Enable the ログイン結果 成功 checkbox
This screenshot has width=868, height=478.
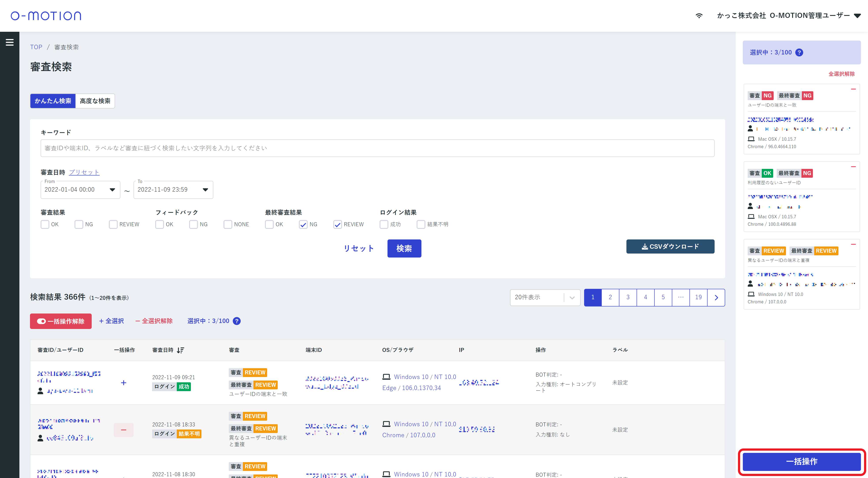(384, 224)
